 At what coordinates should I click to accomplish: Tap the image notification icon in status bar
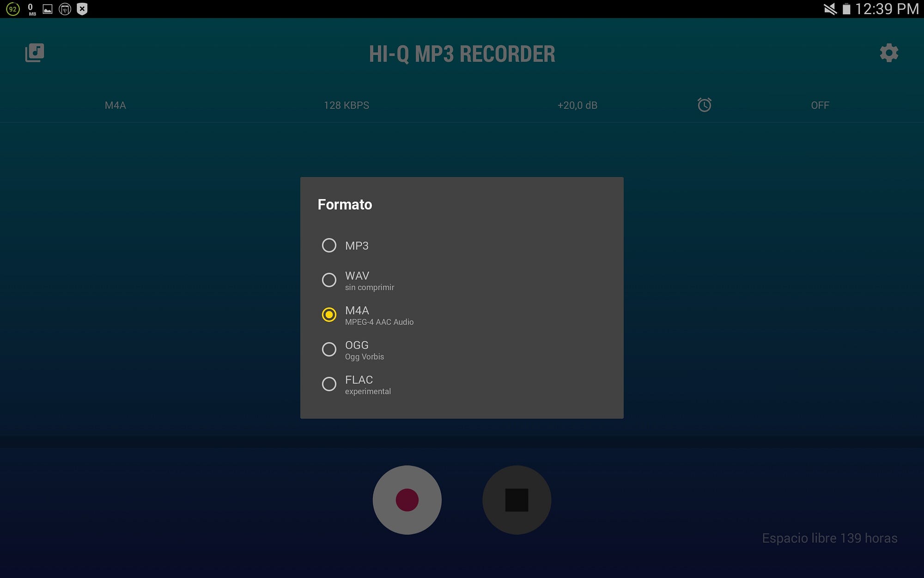click(48, 9)
